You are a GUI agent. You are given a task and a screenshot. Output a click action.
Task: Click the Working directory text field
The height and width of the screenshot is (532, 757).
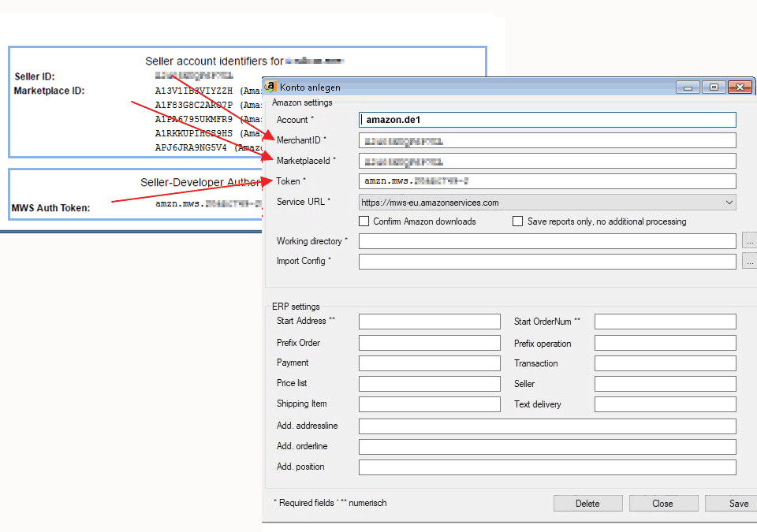547,241
